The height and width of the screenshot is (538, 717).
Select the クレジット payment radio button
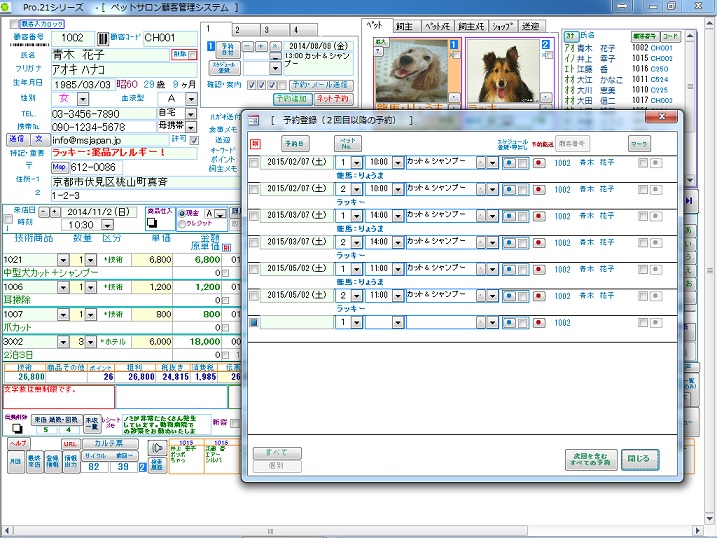[x=182, y=224]
